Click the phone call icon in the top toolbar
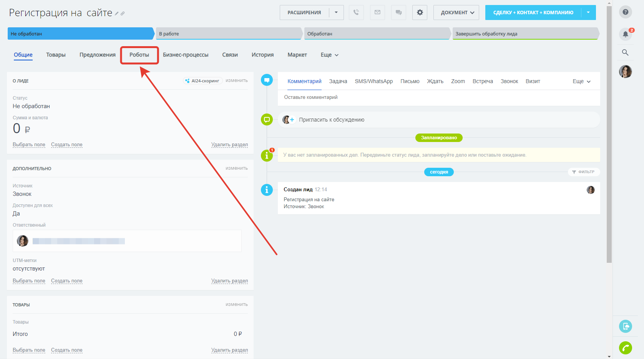Image resolution: width=644 pixels, height=359 pixels. [356, 12]
